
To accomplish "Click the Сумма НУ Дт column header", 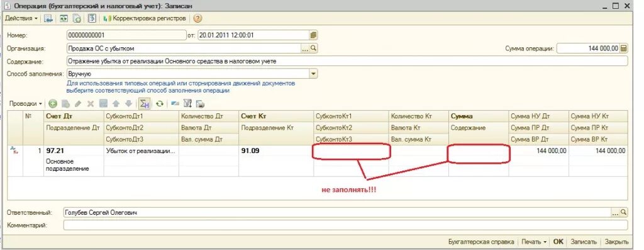I will [538, 116].
